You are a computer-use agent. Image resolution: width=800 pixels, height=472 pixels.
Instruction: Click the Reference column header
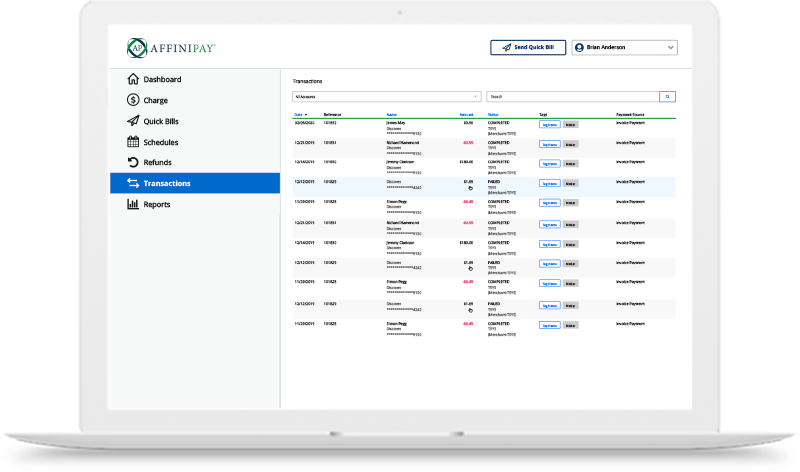tap(332, 115)
